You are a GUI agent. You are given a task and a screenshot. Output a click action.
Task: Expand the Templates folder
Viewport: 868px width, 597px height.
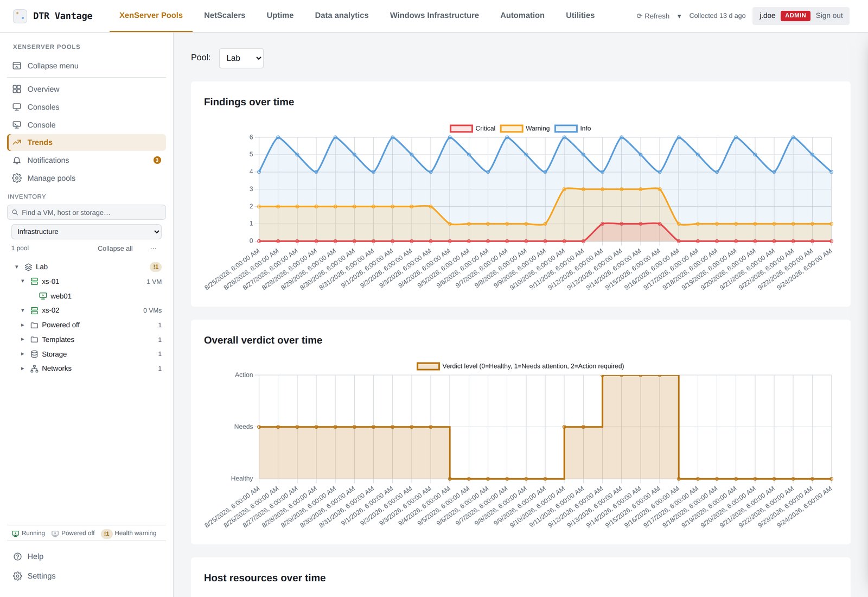pos(22,339)
